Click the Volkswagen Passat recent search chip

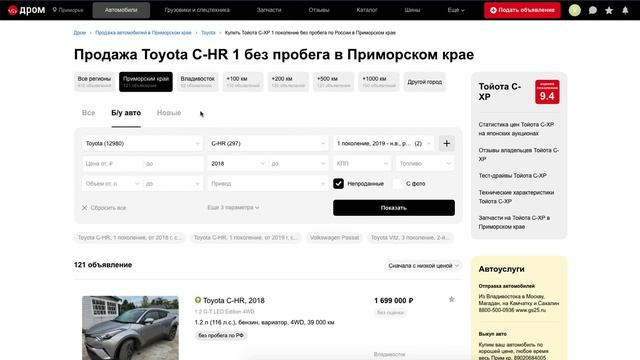click(334, 238)
